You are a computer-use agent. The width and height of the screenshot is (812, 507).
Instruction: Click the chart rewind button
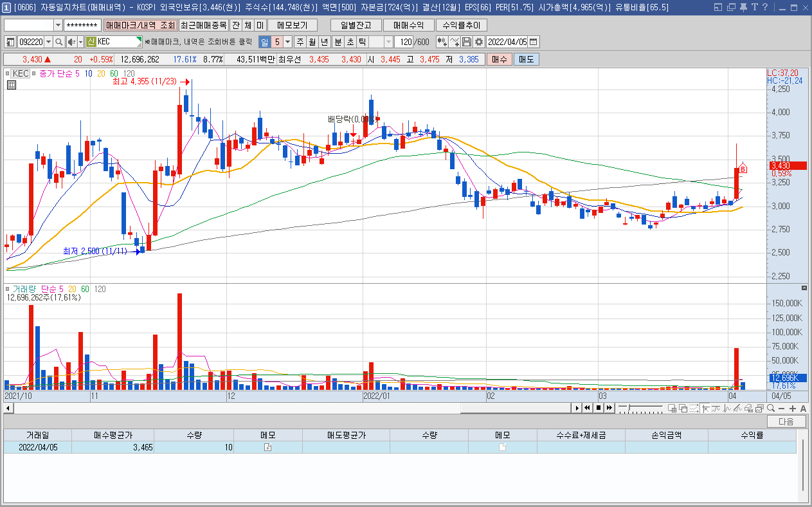587,408
